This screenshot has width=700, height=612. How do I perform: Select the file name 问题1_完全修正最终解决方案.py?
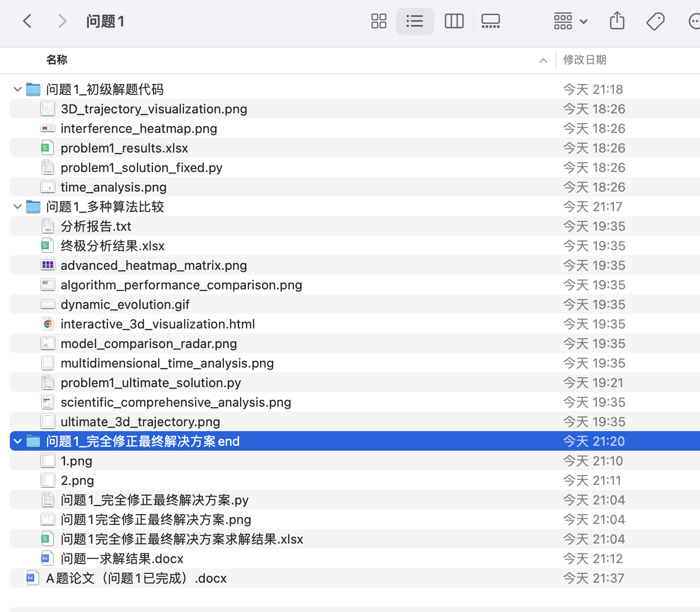click(x=154, y=500)
